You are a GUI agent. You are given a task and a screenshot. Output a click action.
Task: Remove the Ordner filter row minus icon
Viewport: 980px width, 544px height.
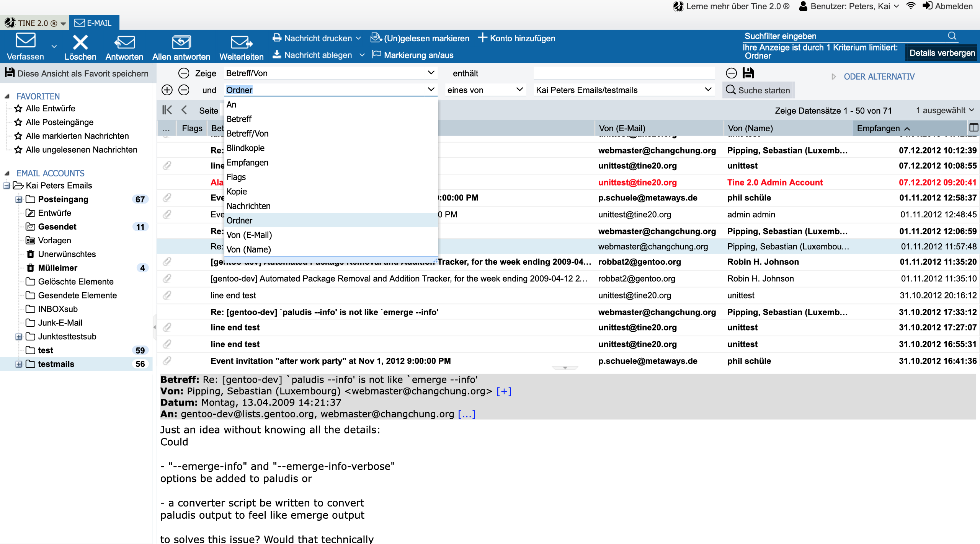(184, 90)
